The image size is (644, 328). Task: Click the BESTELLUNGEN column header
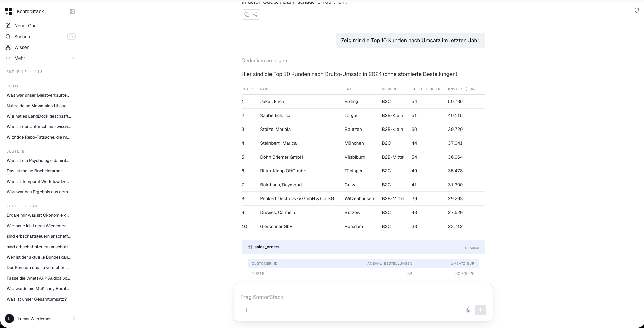click(x=426, y=89)
